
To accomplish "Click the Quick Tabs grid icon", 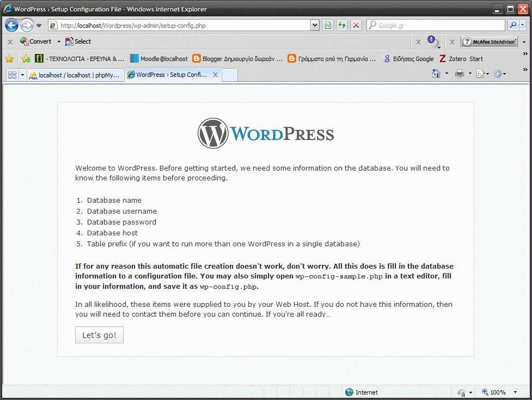I will [12, 75].
